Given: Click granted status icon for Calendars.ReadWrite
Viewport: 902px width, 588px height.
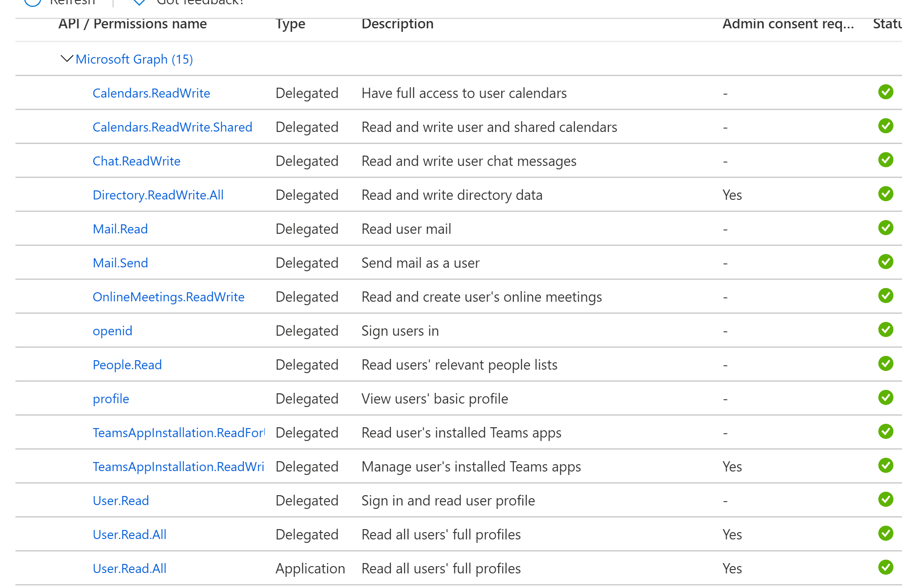Looking at the screenshot, I should [886, 92].
